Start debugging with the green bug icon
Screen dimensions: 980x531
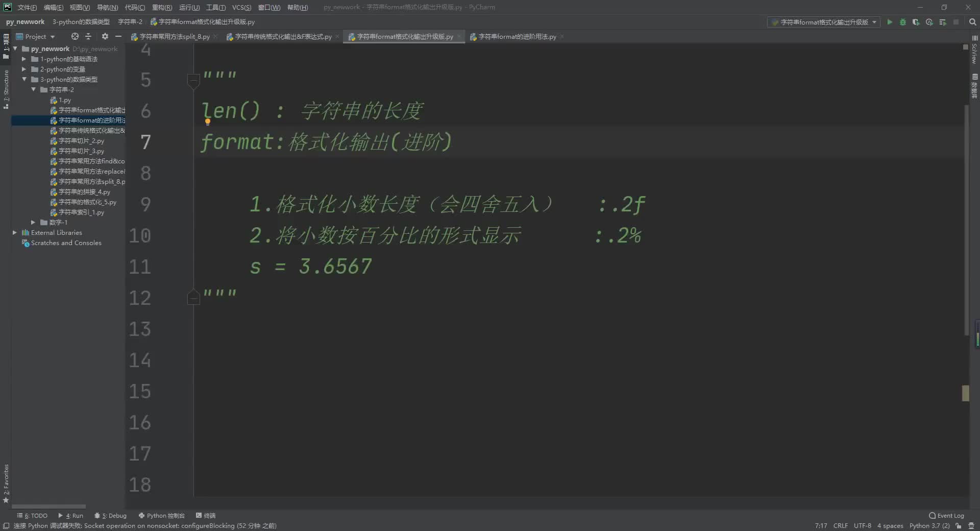(902, 22)
